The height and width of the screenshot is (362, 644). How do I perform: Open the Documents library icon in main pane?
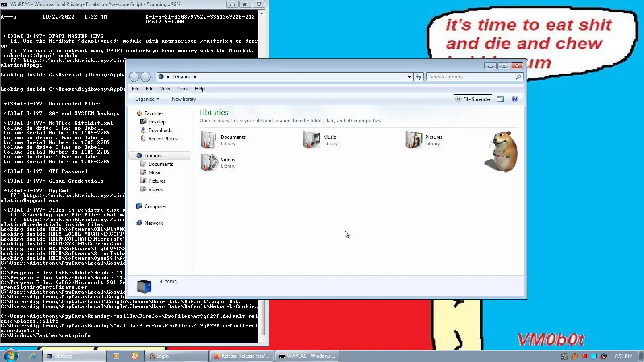coord(208,140)
